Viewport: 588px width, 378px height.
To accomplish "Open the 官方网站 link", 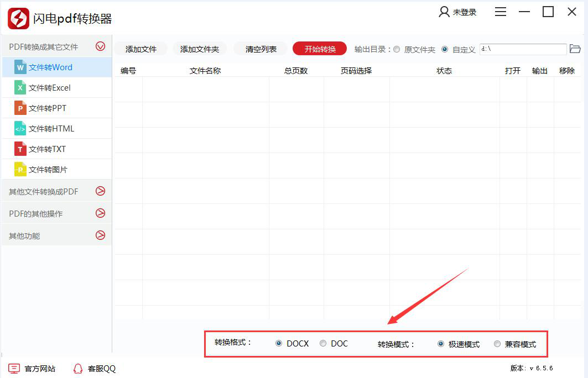I will pyautogui.click(x=40, y=369).
